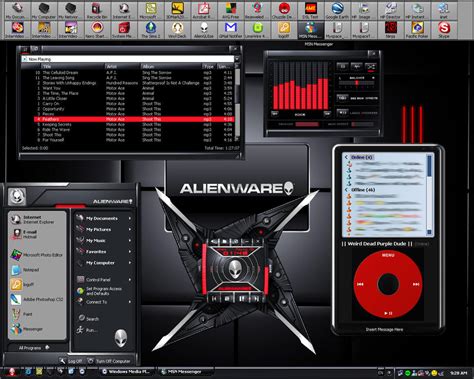
Task: Expand the Favorites submenu
Action: pyautogui.click(x=130, y=252)
